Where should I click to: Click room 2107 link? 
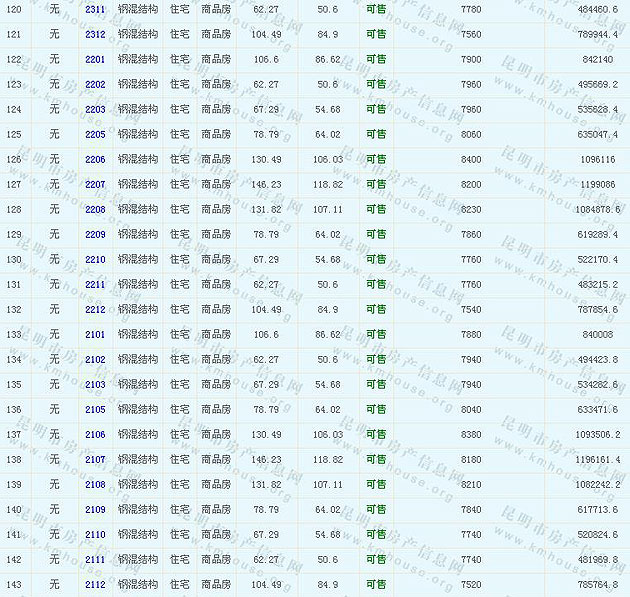tap(95, 459)
